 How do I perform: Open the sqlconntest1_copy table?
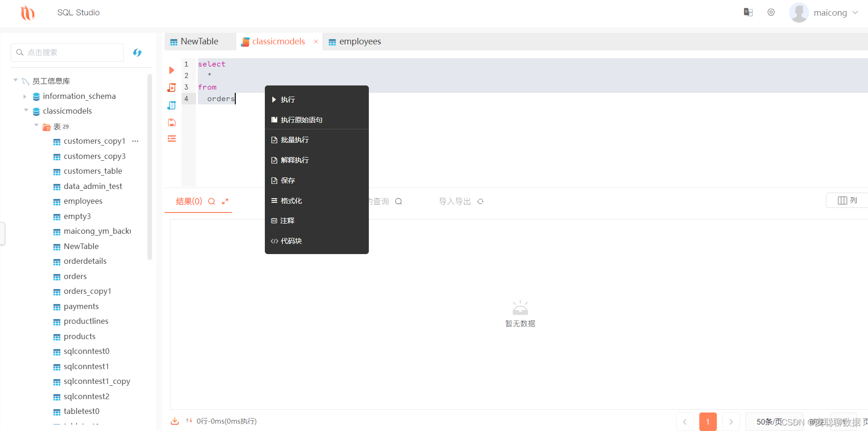pyautogui.click(x=97, y=381)
